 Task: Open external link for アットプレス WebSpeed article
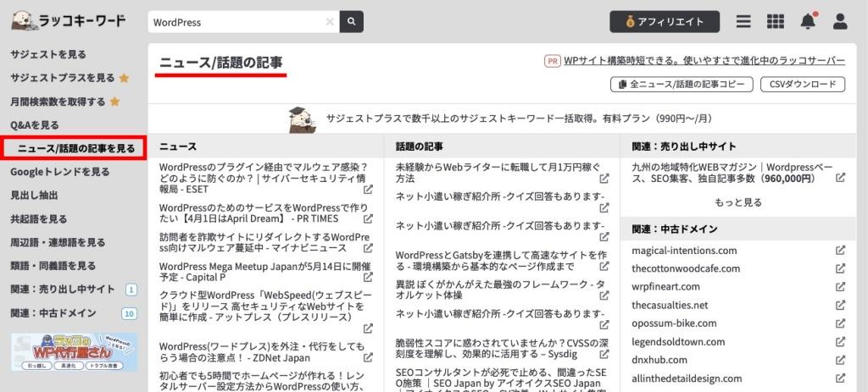click(x=368, y=329)
